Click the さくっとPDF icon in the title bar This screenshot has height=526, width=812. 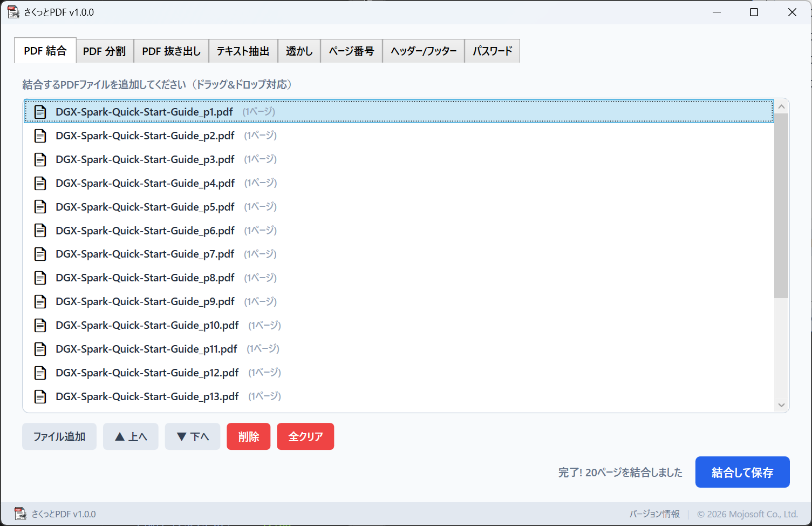pos(13,11)
